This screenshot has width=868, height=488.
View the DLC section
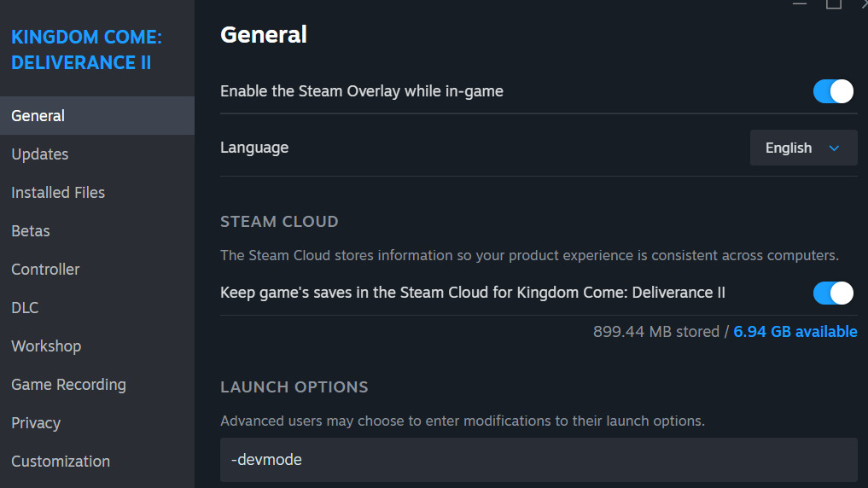(25, 308)
